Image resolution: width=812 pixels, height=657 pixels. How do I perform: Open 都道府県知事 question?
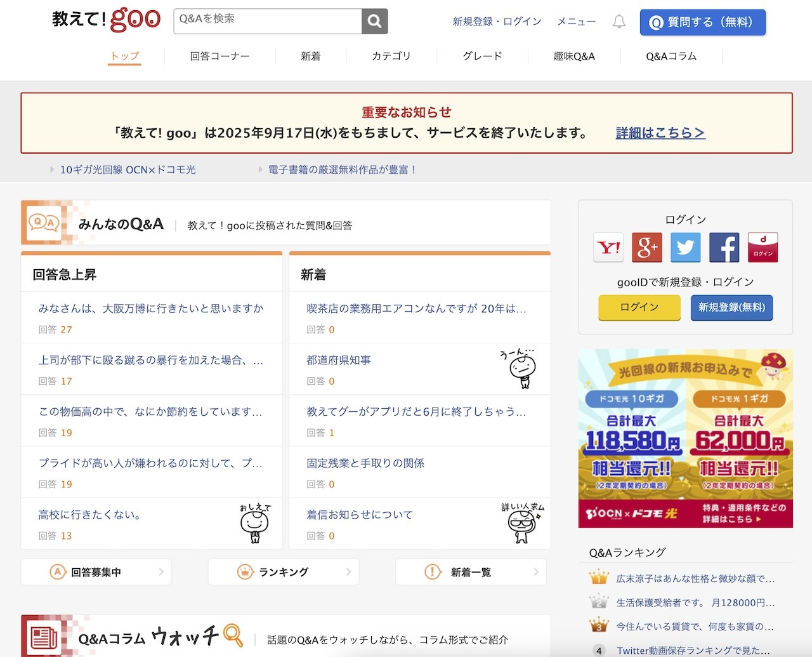(339, 360)
